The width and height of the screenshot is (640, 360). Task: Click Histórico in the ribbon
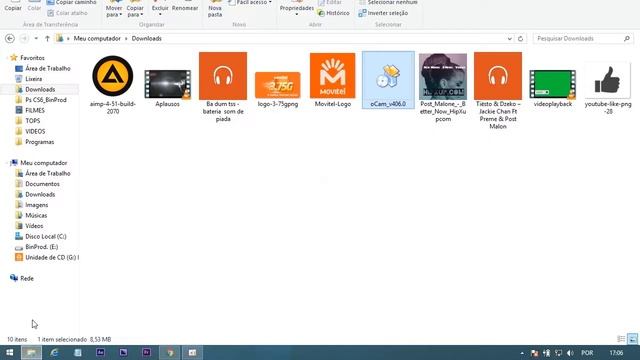pyautogui.click(x=333, y=13)
